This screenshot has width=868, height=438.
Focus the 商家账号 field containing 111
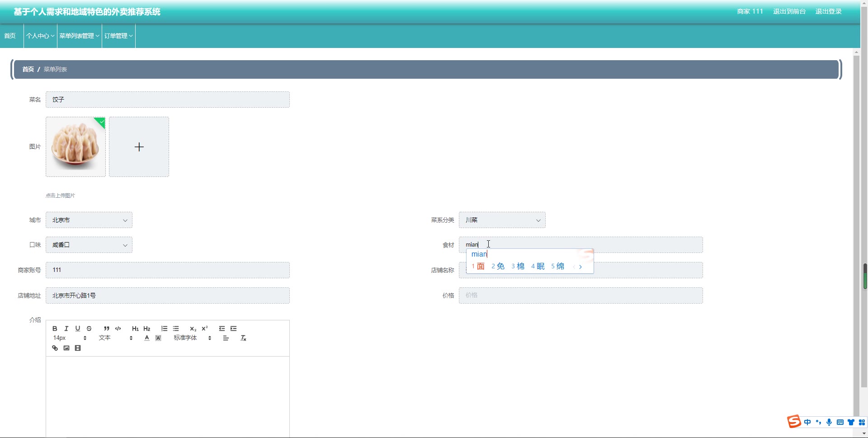point(168,270)
